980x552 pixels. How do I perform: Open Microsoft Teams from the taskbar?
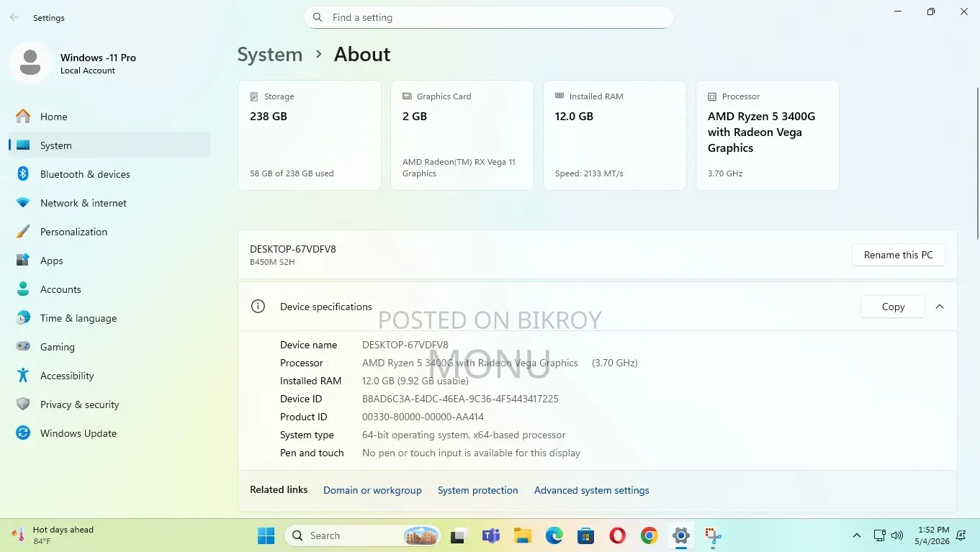[491, 535]
